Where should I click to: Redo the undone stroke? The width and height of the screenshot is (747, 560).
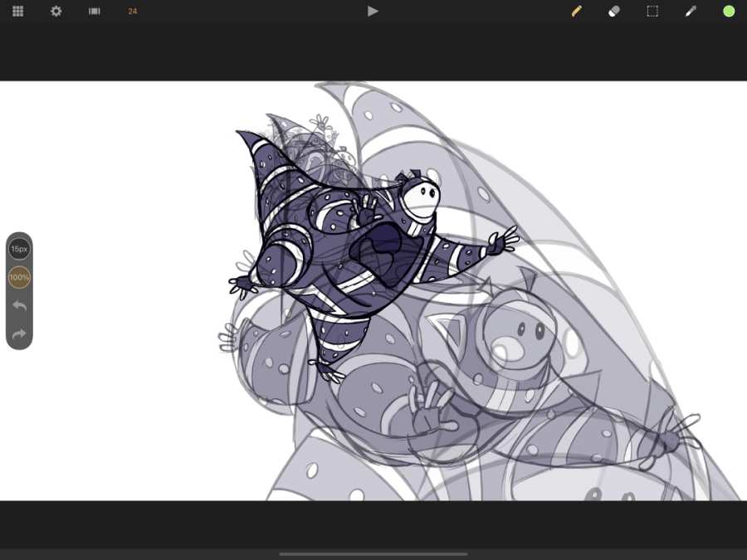click(x=19, y=334)
